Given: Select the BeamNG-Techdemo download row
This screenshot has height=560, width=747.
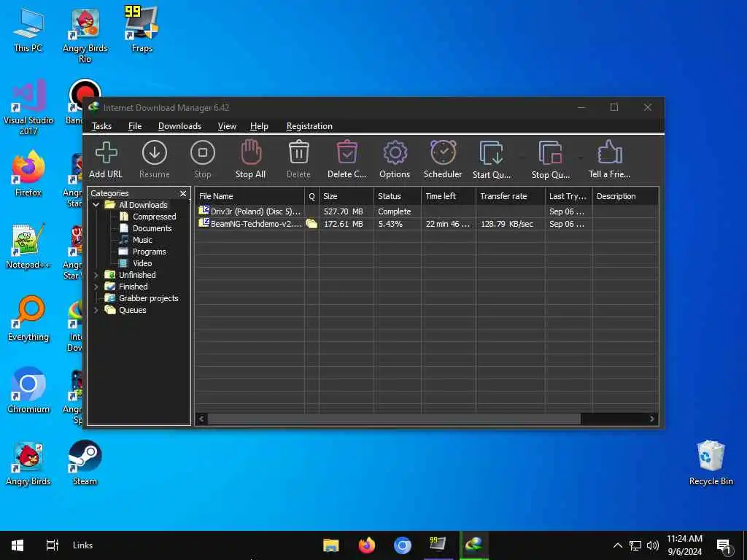Looking at the screenshot, I should pyautogui.click(x=427, y=224).
